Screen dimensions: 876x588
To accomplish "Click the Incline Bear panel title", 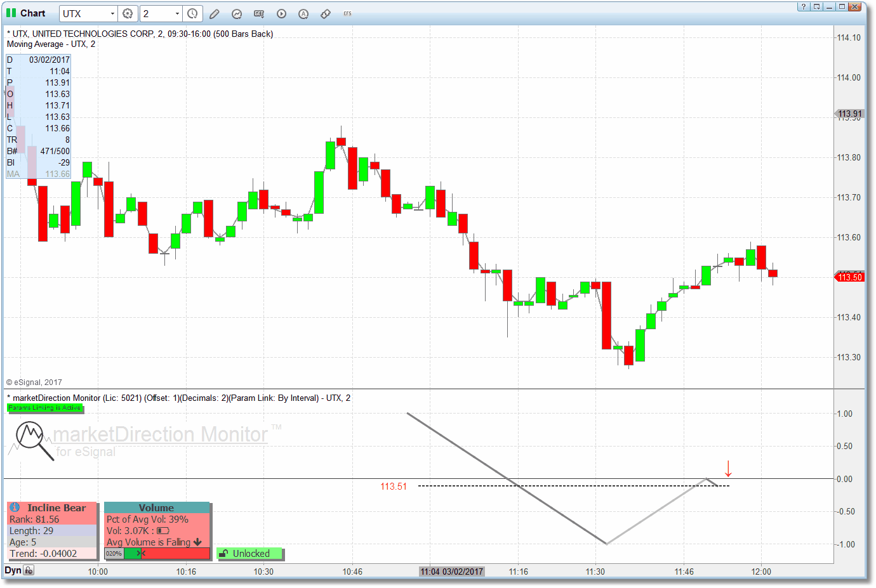I will 56,507.
